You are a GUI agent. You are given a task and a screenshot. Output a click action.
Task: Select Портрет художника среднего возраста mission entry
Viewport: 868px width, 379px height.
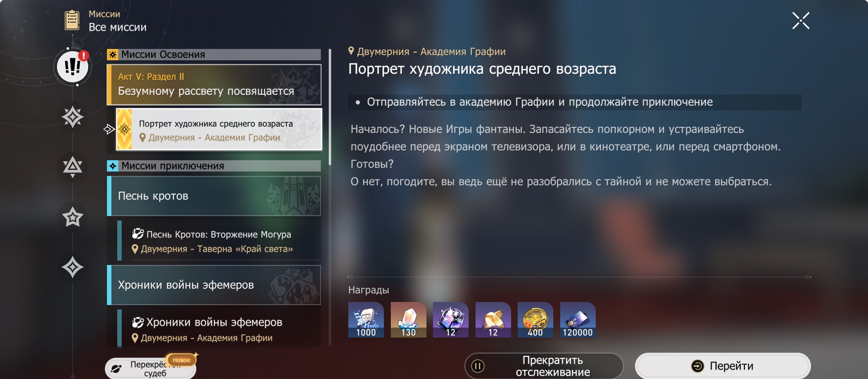219,129
